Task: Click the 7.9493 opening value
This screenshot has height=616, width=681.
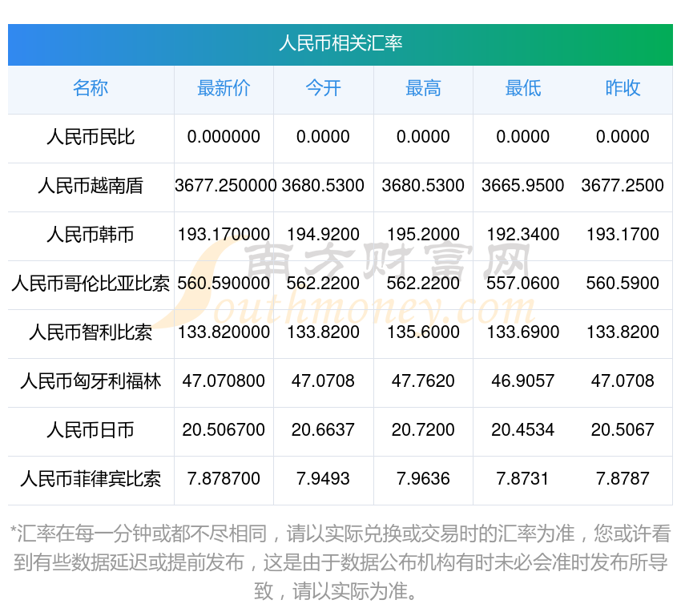Action: tap(323, 478)
